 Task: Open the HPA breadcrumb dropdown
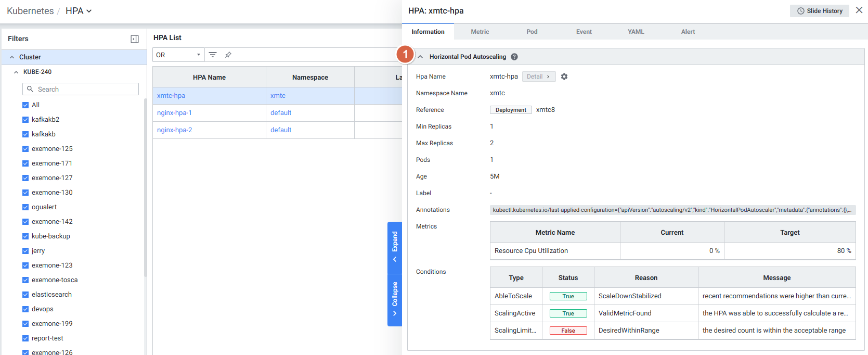tap(78, 11)
